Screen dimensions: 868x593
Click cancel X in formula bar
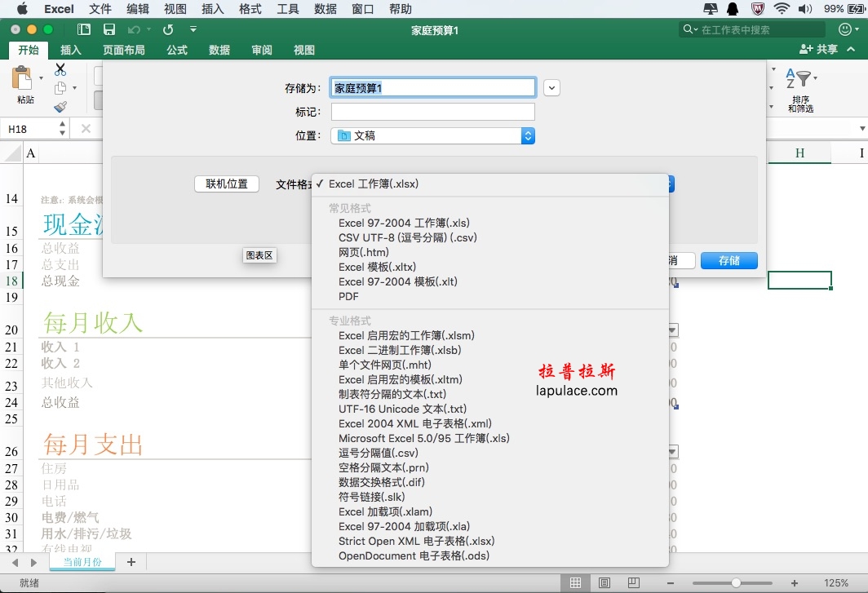tap(86, 128)
